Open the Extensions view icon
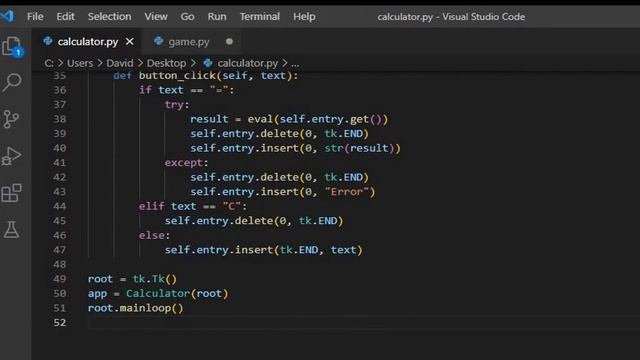The height and width of the screenshot is (360, 640). (x=11, y=193)
